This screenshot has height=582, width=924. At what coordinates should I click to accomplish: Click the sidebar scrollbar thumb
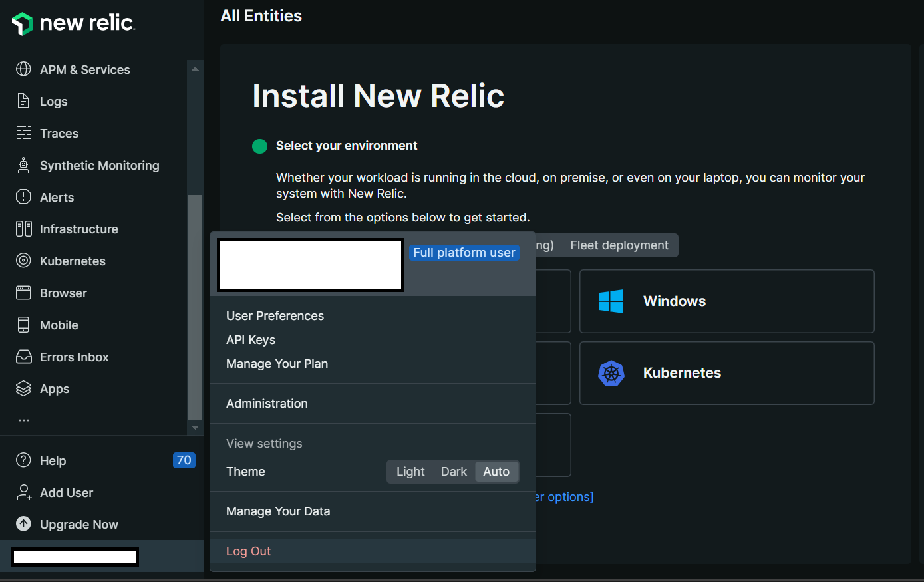tap(195, 306)
